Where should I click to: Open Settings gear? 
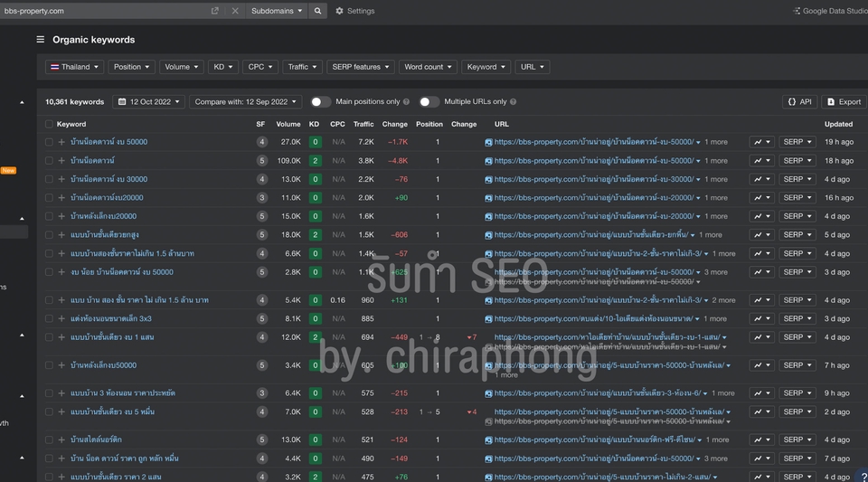(354, 11)
